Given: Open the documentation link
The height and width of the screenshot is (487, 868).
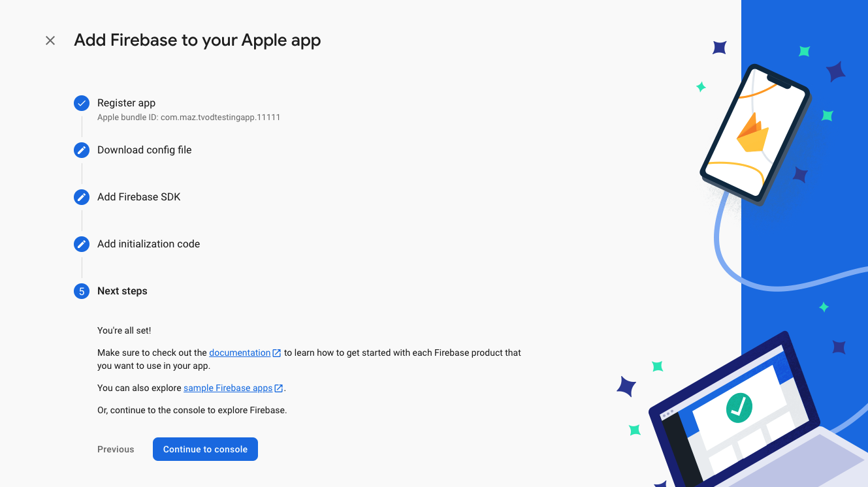Looking at the screenshot, I should coord(240,353).
